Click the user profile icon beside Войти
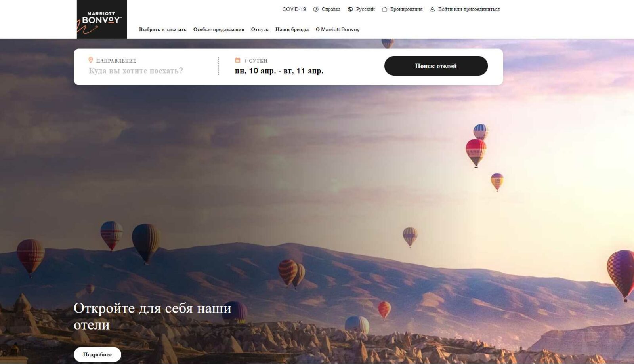This screenshot has height=364, width=634. 432,10
